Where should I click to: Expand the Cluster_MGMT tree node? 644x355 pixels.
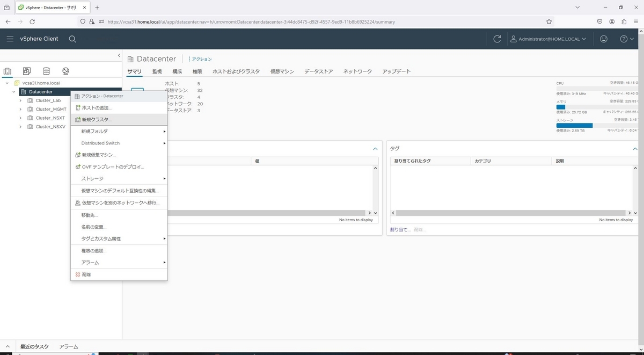pyautogui.click(x=20, y=109)
